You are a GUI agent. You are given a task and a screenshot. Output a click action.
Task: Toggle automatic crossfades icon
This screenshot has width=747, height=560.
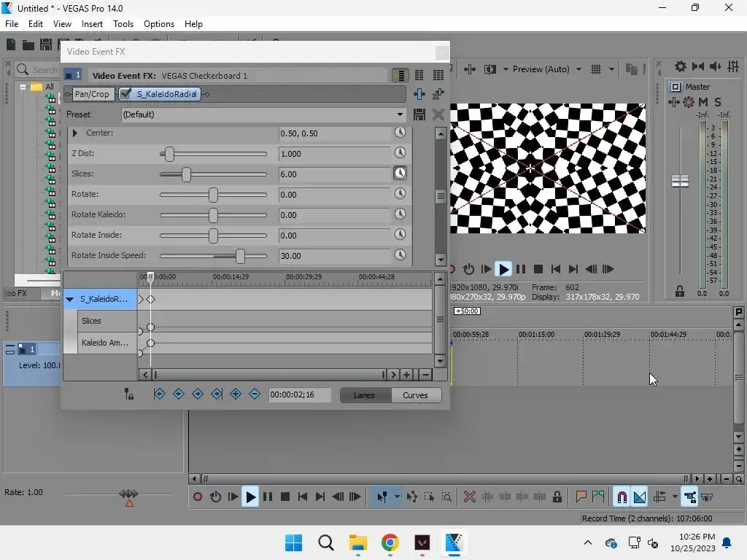[x=640, y=497]
